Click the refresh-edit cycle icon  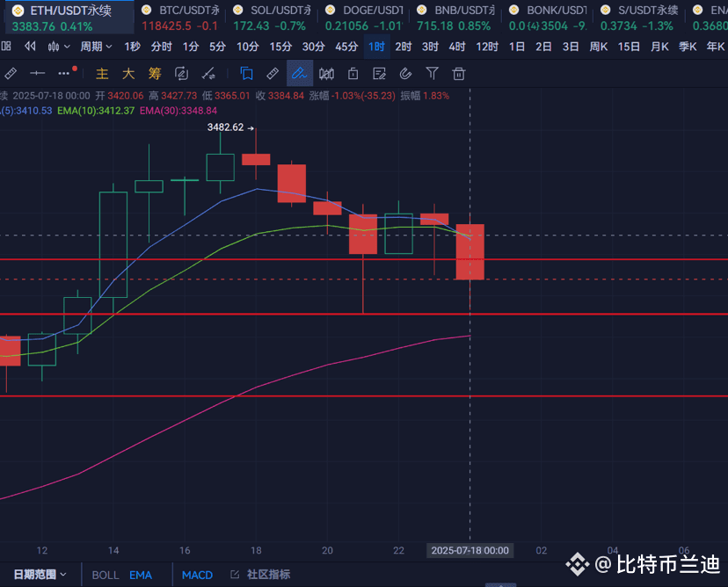(x=181, y=73)
